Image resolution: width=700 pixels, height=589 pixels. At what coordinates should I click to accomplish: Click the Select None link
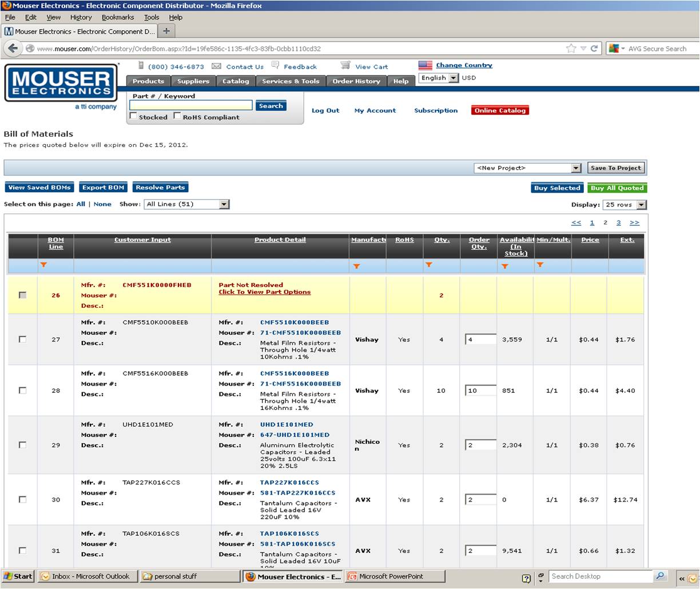click(102, 204)
